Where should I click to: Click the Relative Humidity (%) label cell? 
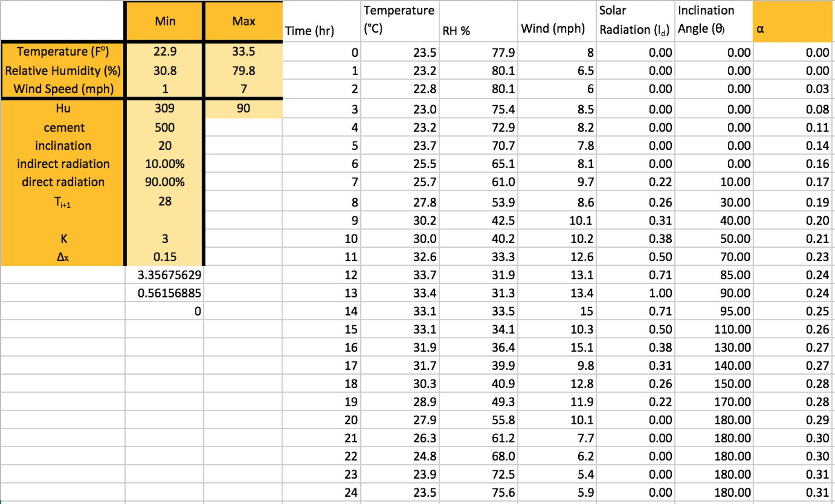(x=63, y=71)
